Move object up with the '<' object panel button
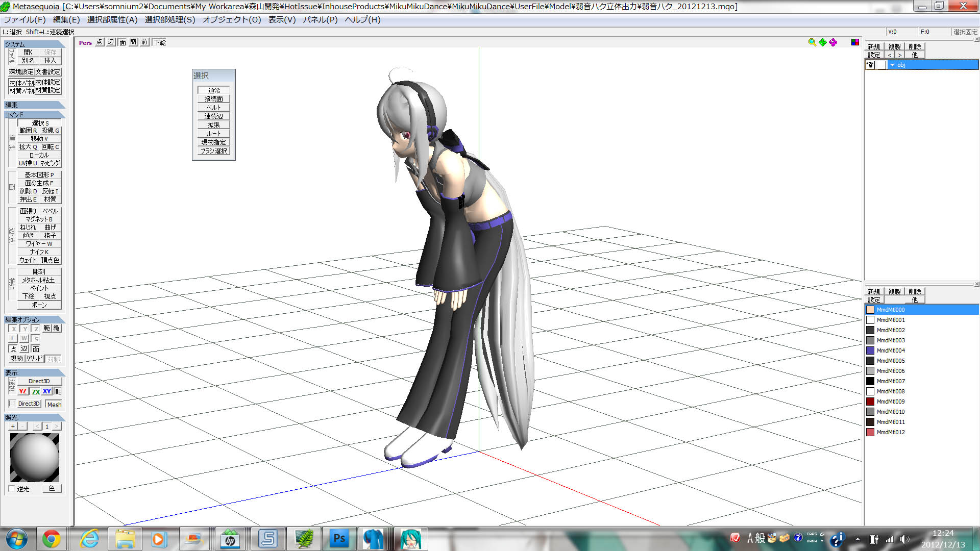This screenshot has height=551, width=980. pos(890,55)
